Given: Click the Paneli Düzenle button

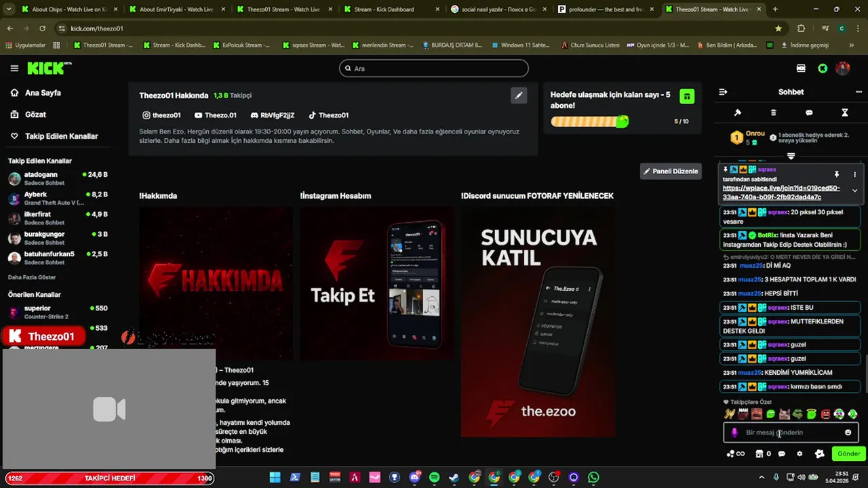Looking at the screenshot, I should pos(671,171).
